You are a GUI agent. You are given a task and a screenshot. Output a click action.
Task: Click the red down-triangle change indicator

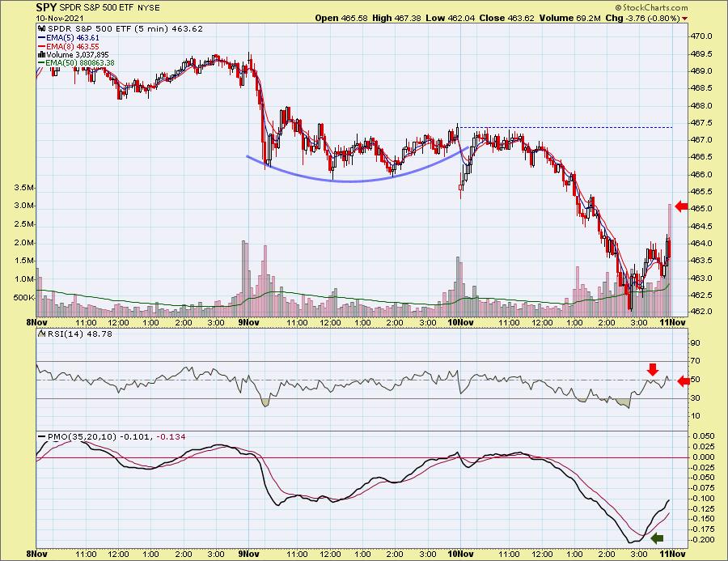pyautogui.click(x=685, y=19)
